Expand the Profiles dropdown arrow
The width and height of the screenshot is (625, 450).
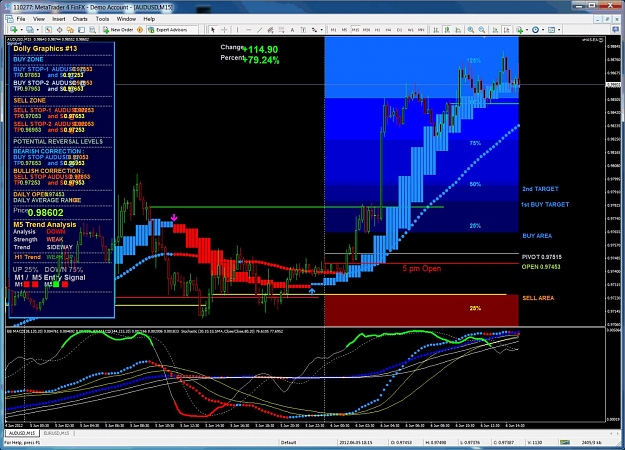click(37, 30)
